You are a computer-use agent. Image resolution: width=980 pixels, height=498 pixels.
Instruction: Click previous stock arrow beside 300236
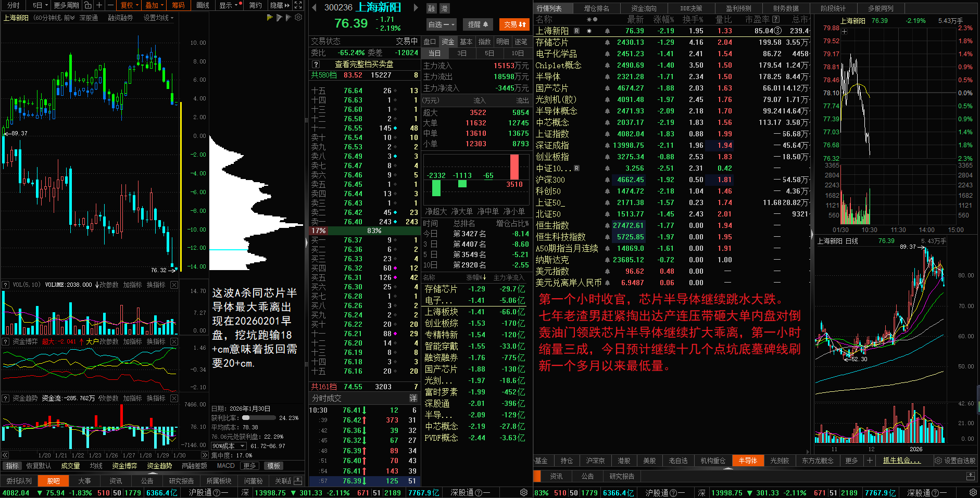click(314, 7)
